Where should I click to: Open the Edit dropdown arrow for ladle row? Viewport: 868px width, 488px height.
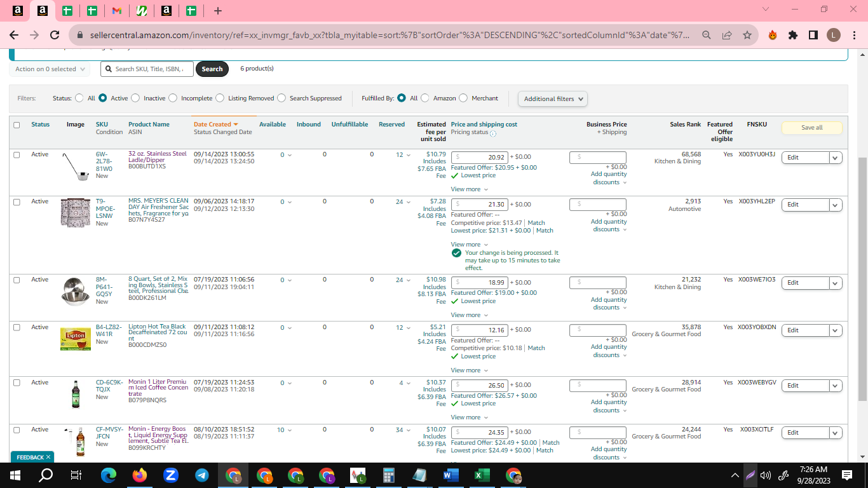836,158
